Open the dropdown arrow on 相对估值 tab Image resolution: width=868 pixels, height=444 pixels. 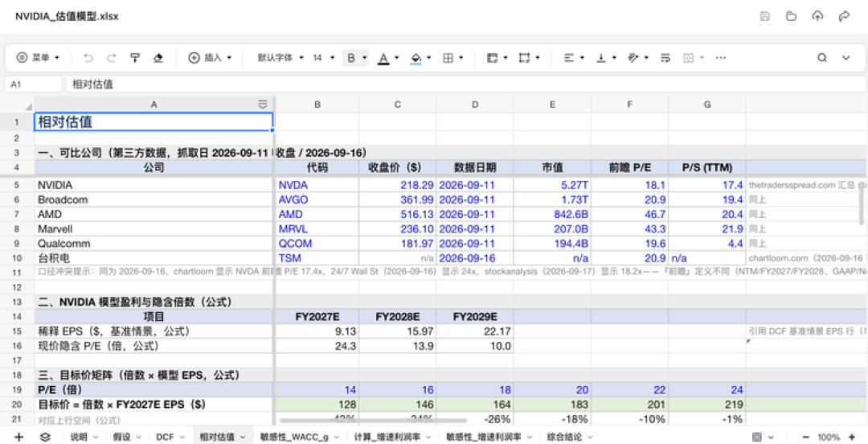243,438
